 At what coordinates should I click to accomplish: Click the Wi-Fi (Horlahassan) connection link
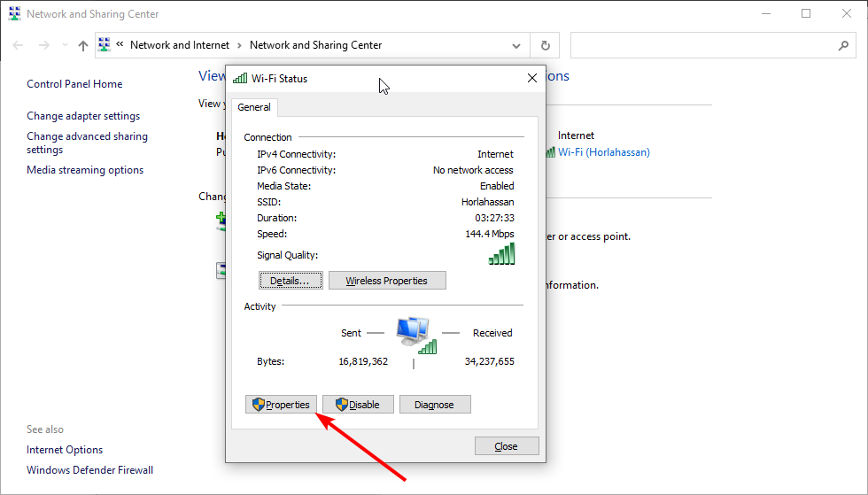pyautogui.click(x=604, y=152)
